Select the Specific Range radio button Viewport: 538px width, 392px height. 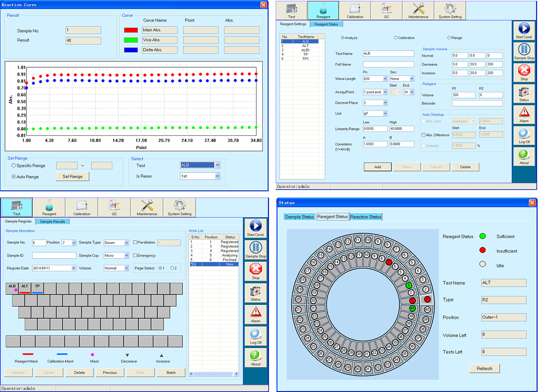[14, 166]
